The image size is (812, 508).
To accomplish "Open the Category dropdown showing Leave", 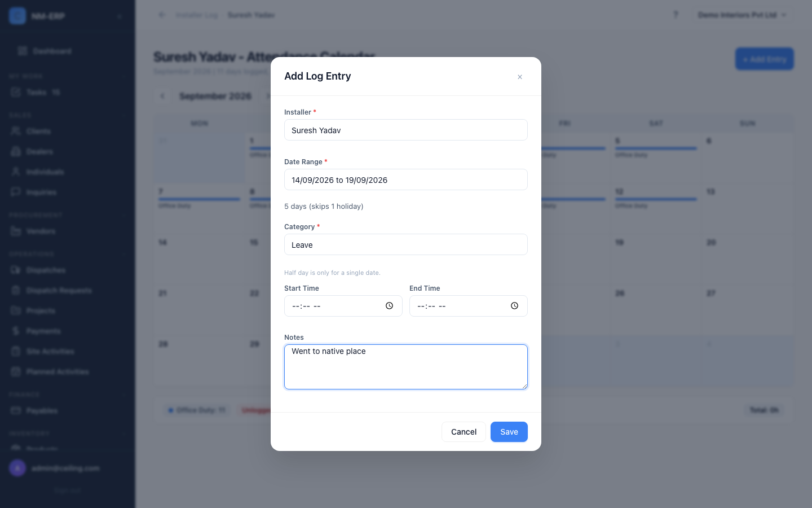I will 406,244.
